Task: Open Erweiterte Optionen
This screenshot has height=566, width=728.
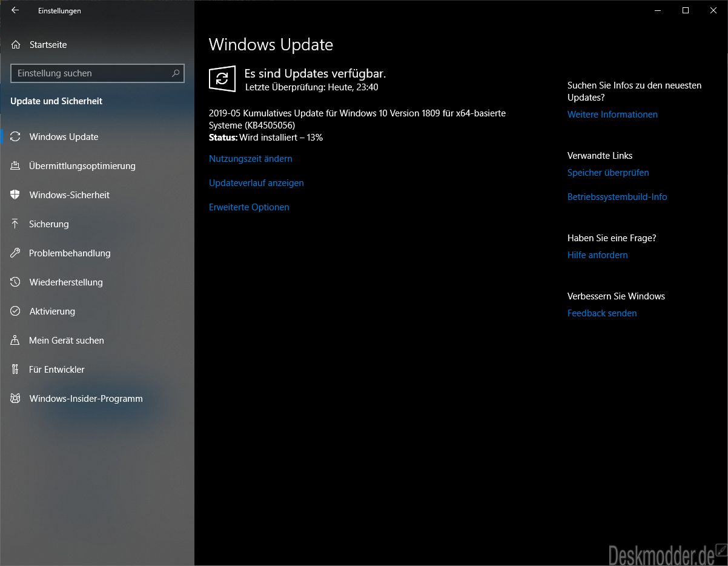Action: pos(249,207)
